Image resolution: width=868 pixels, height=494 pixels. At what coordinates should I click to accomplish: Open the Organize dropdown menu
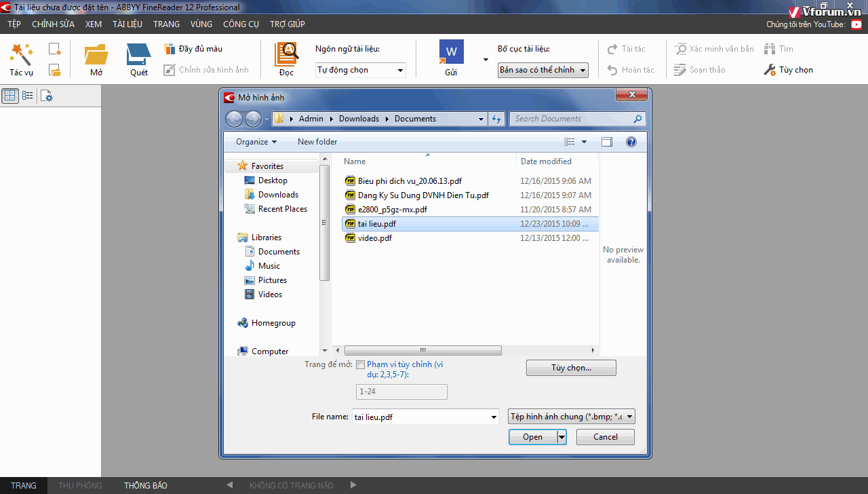point(256,142)
